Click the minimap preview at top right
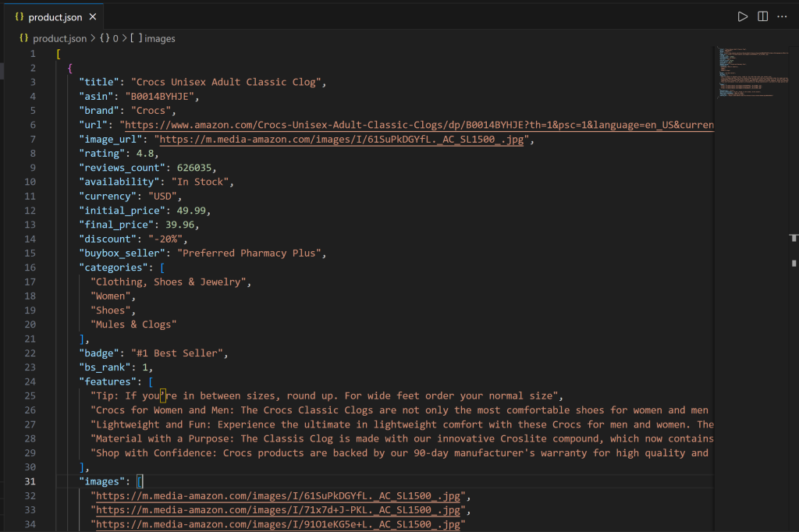 click(x=753, y=74)
